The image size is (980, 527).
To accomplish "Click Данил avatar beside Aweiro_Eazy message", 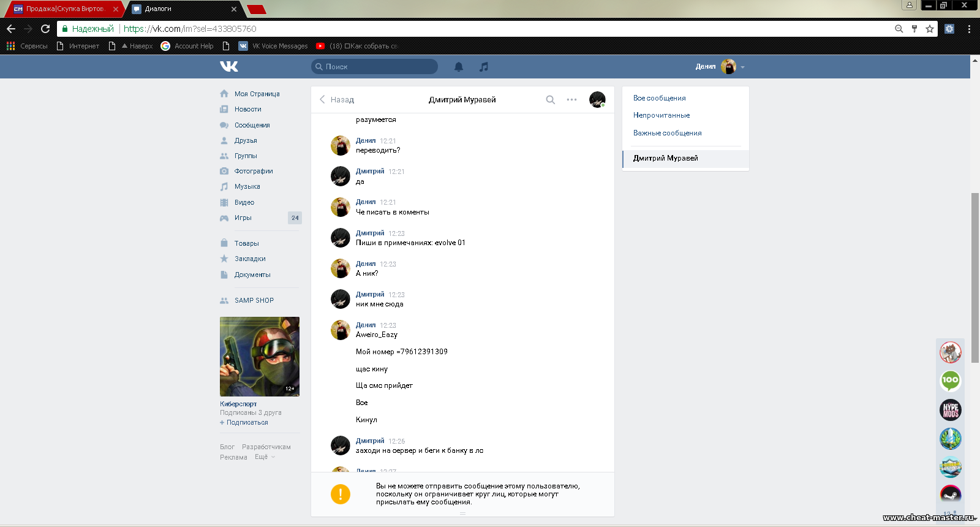I will pos(341,330).
